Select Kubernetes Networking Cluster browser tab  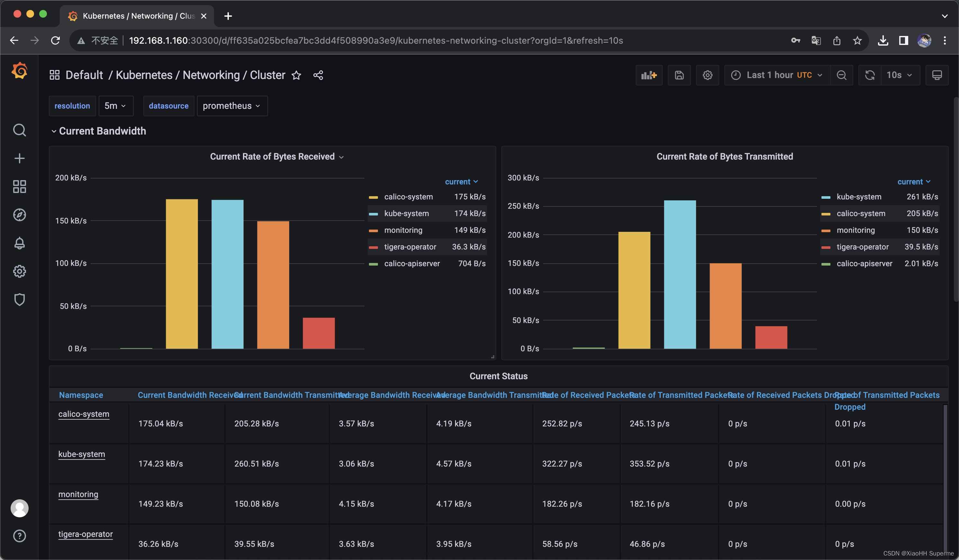pyautogui.click(x=137, y=16)
